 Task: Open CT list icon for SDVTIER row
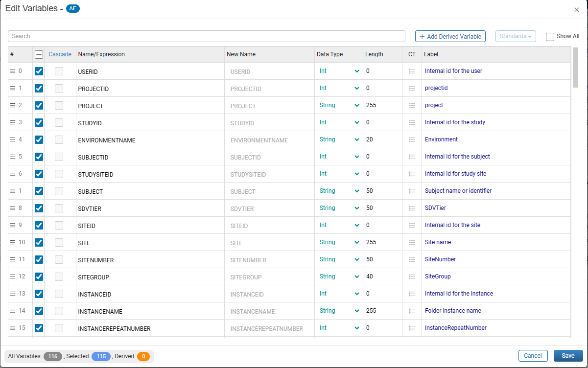click(x=412, y=208)
